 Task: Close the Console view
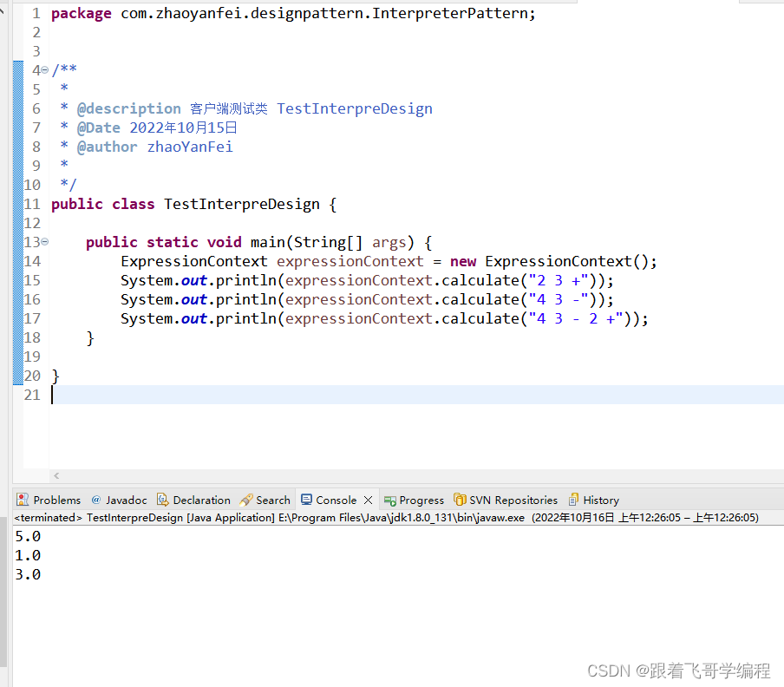(x=369, y=500)
